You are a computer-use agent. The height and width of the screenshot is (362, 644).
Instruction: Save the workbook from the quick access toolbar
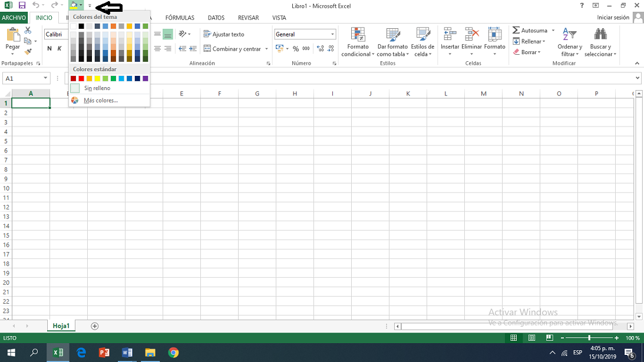22,5
